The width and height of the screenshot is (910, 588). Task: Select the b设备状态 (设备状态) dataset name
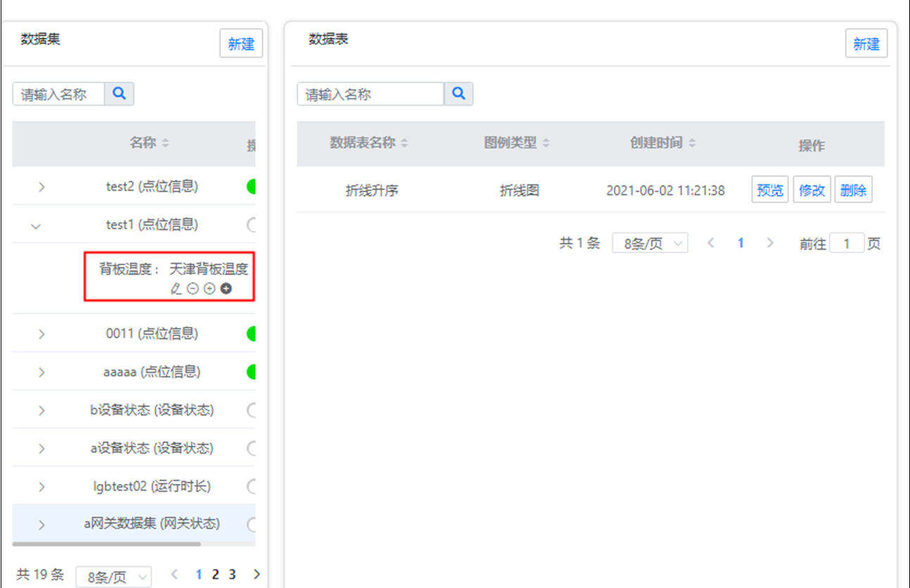point(152,410)
